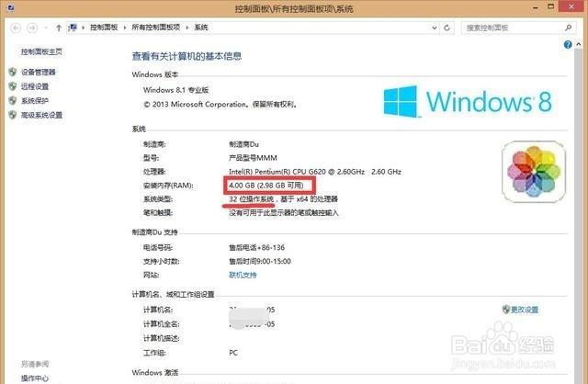Screen dimensions: 588x384
Task: Click the '产品型号MMM' model value
Action: (x=254, y=158)
